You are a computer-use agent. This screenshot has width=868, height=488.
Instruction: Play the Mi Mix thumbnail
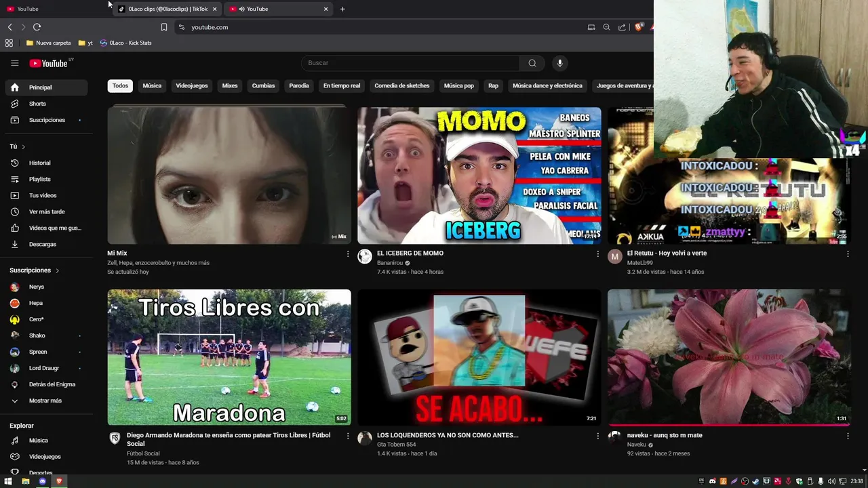229,175
